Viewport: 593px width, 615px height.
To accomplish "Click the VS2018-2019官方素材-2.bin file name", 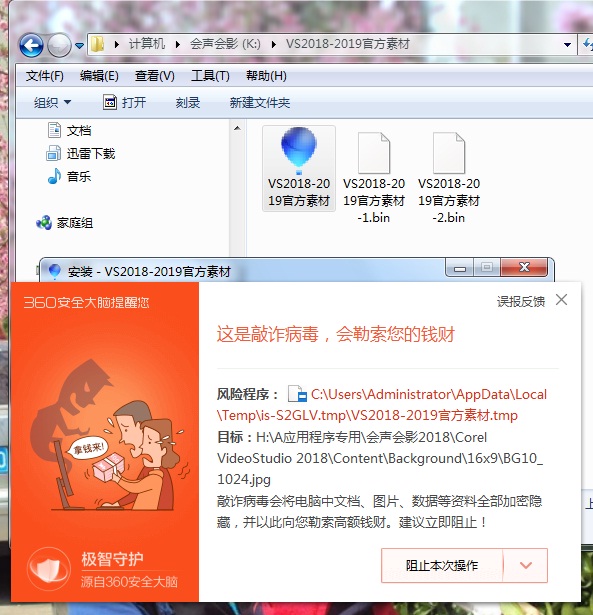I will (x=449, y=200).
